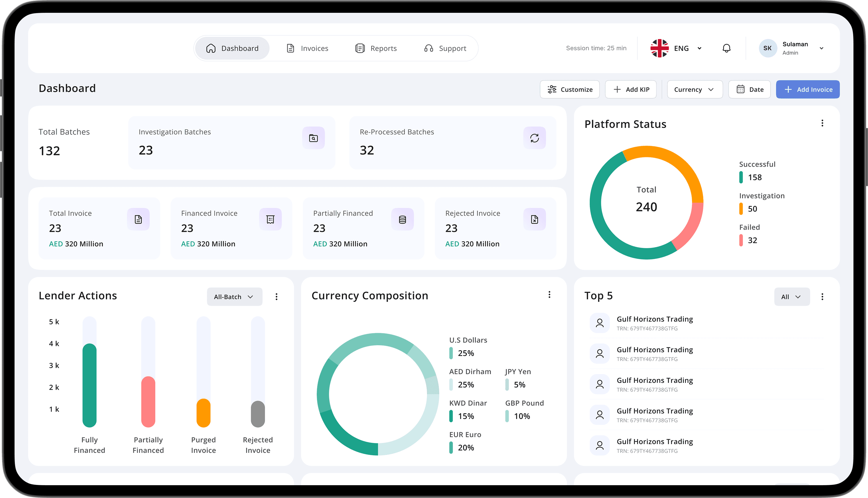Switch to the Invoices tab
Image resolution: width=868 pixels, height=498 pixels.
point(307,48)
